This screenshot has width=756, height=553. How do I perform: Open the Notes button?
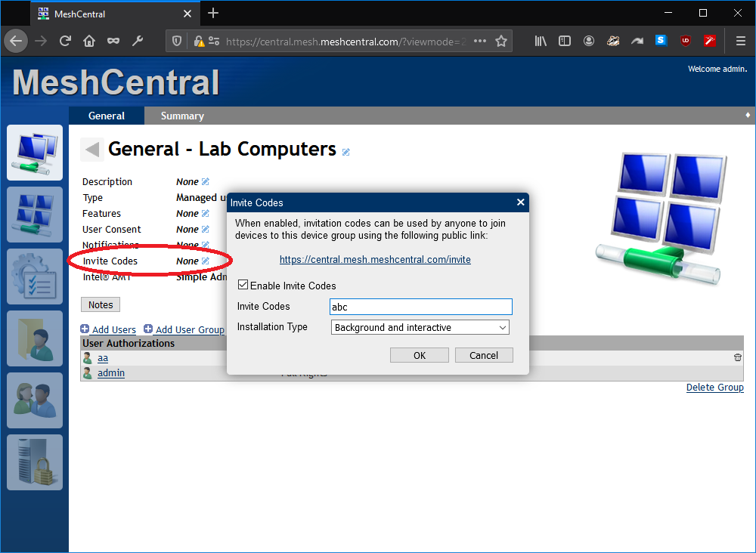point(101,304)
